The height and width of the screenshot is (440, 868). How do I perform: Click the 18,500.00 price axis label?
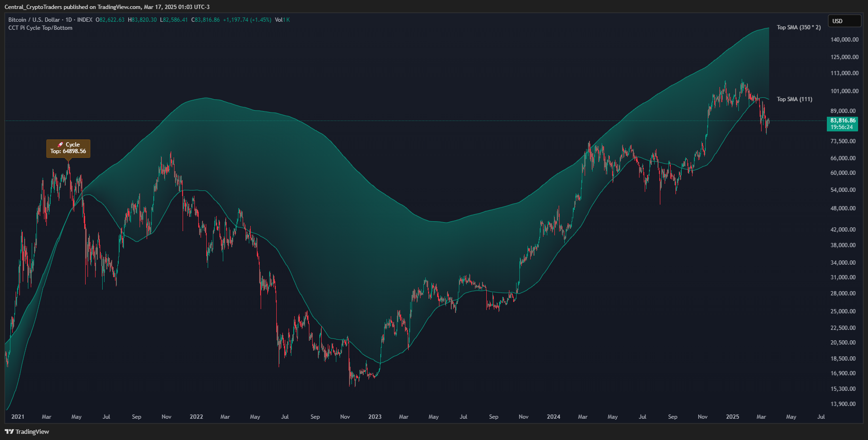coord(843,359)
